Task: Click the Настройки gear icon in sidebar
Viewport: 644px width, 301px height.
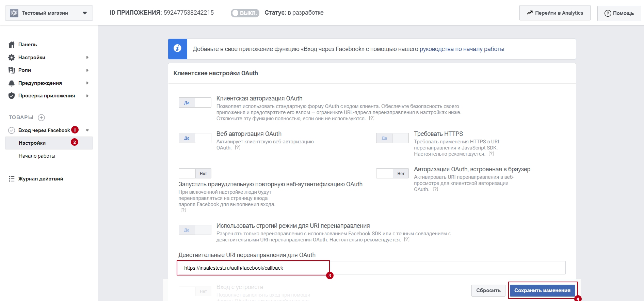Action: tap(12, 58)
